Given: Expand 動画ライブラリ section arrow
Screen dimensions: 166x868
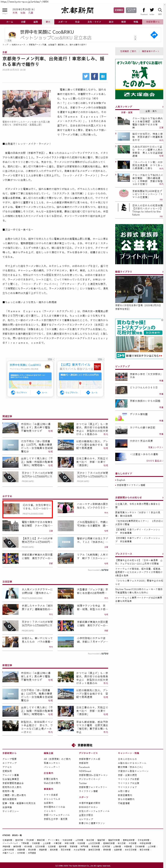Looking at the screenshot, I should 163,272.
